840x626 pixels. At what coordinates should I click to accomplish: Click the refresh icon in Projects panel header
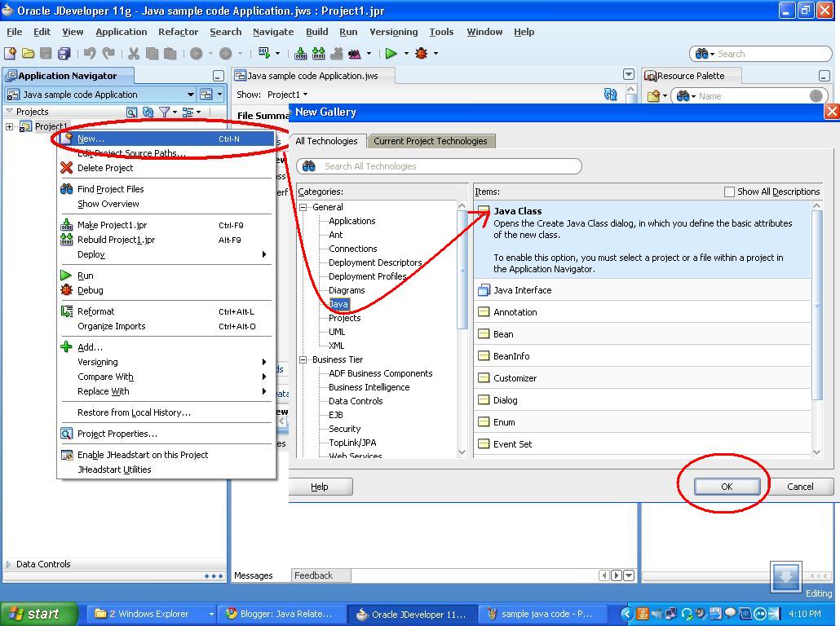tap(148, 112)
